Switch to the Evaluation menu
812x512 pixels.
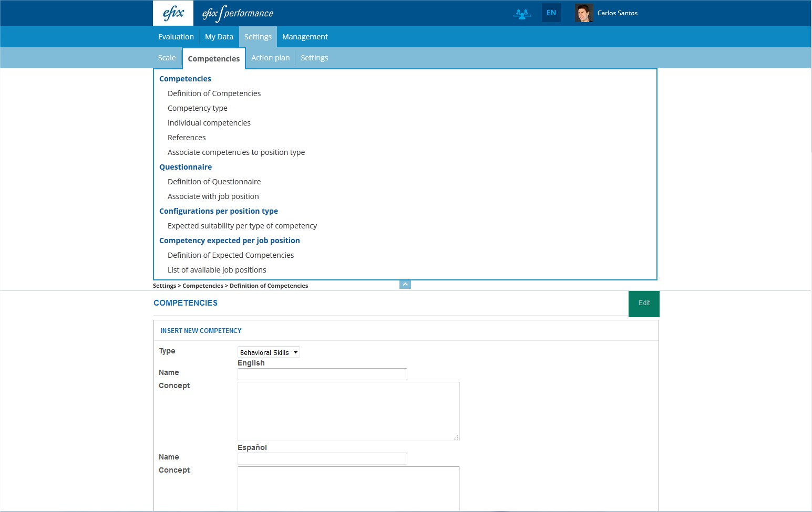click(x=176, y=36)
